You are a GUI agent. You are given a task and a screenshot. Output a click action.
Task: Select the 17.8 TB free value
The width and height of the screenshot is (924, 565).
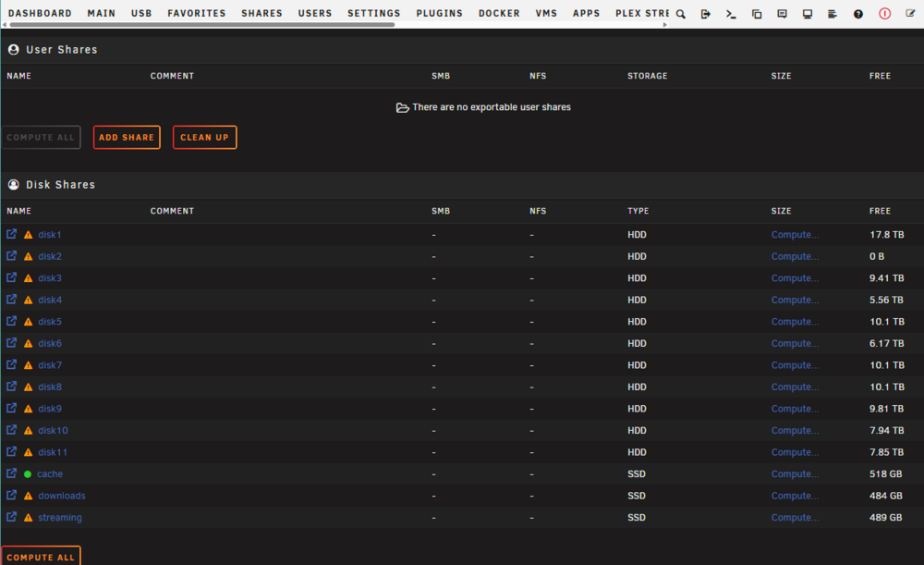(x=886, y=235)
